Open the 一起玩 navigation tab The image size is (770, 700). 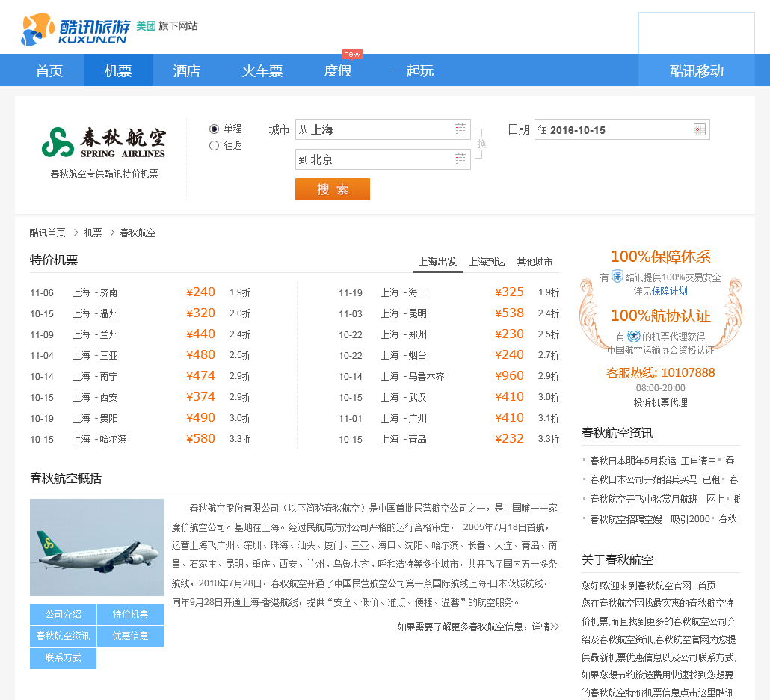[413, 70]
